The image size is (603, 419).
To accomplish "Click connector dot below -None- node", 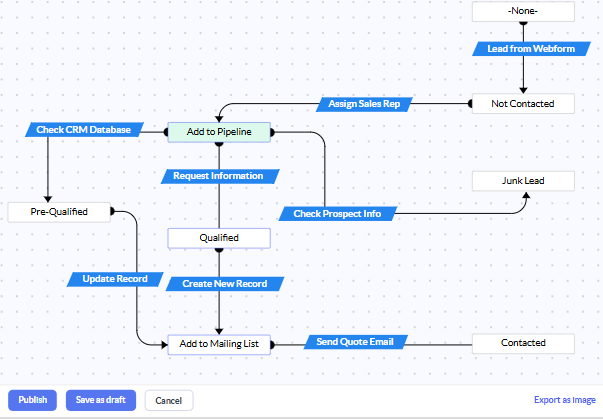I will pyautogui.click(x=523, y=23).
